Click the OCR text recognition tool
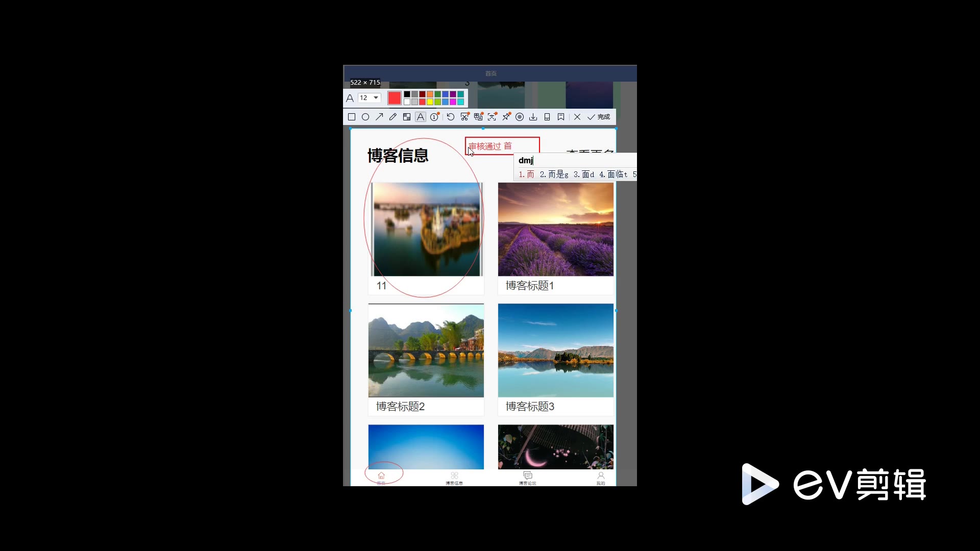This screenshot has width=980, height=551. point(492,117)
